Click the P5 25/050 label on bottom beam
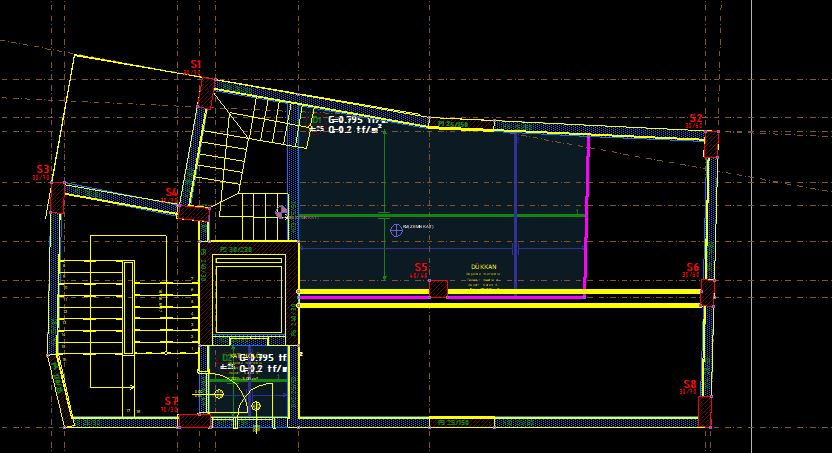 [454, 423]
